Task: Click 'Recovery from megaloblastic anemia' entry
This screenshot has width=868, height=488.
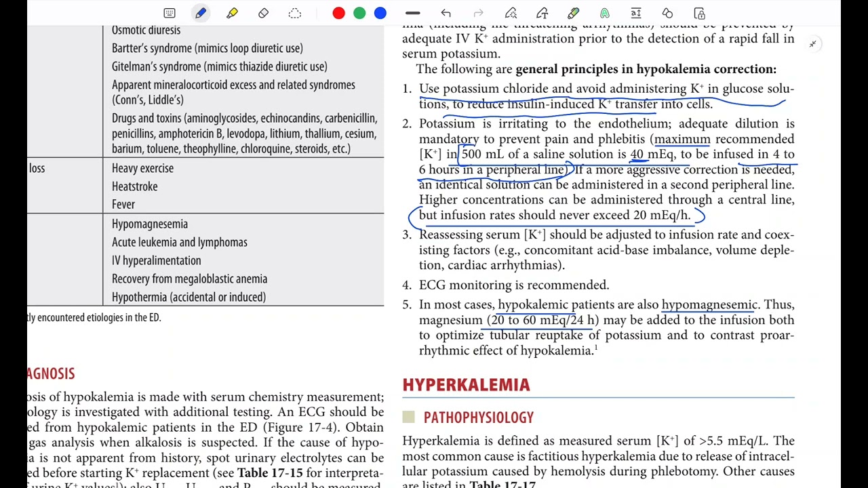Action: pos(189,279)
